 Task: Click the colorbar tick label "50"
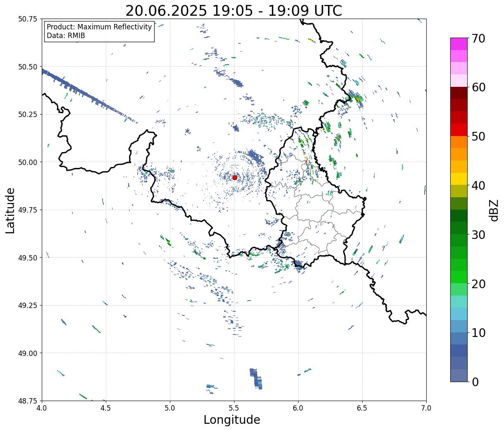[478, 136]
